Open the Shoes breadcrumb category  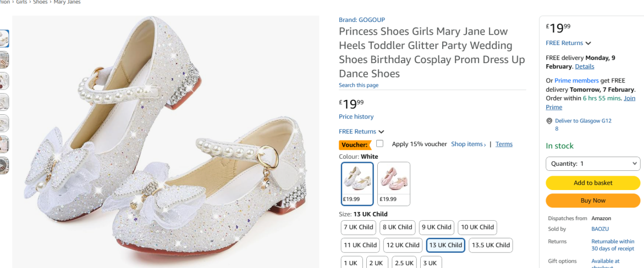point(40,2)
